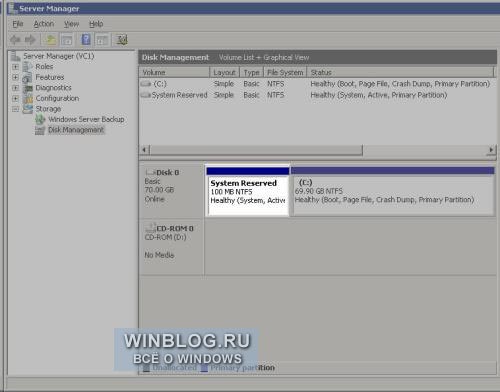Open the Action menu
Screen dimensions: 500x392
(44, 24)
